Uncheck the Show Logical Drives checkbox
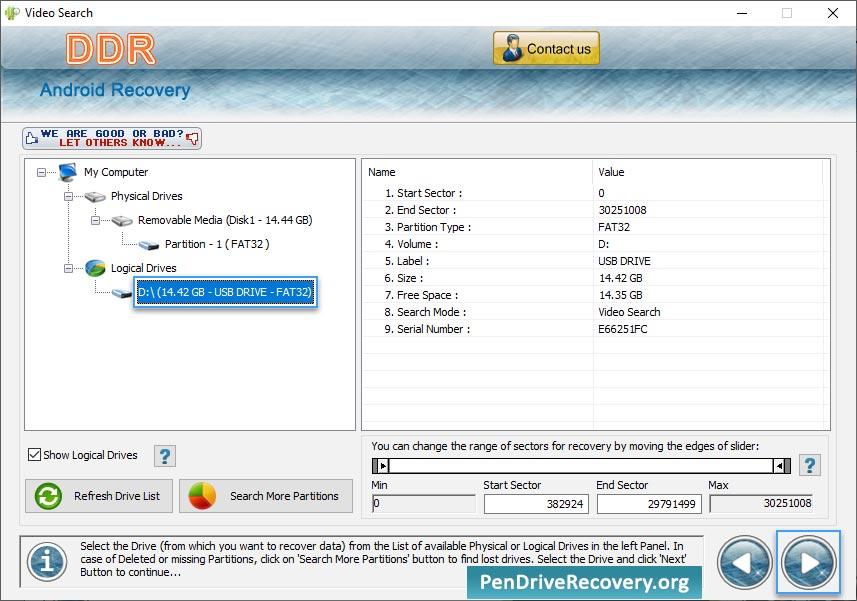857x601 pixels. click(35, 455)
